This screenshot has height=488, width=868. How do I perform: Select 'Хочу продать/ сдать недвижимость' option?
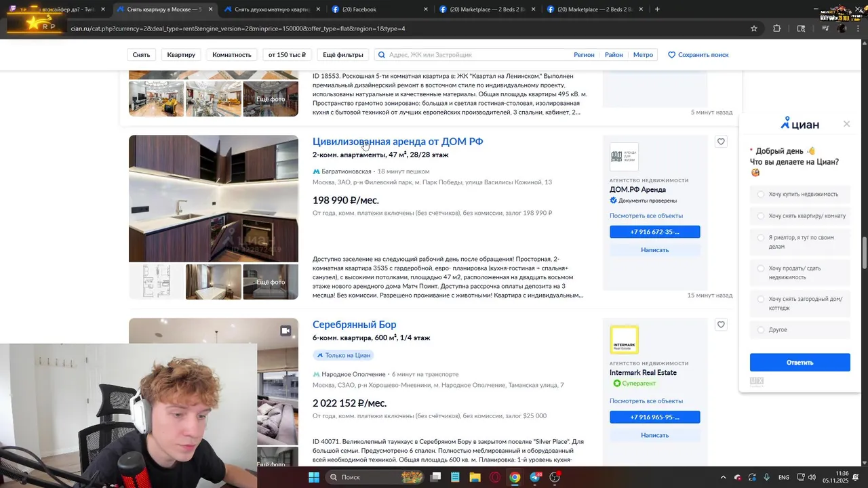(800, 272)
